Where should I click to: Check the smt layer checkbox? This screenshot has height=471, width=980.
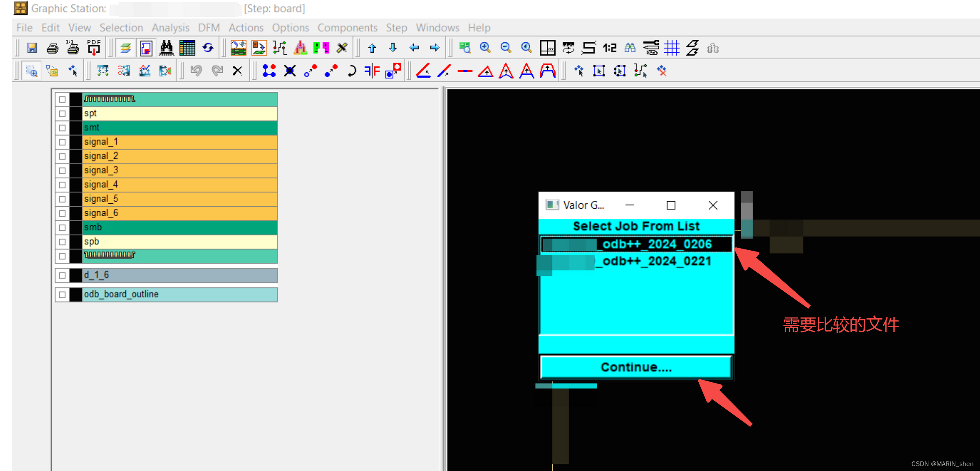point(62,128)
